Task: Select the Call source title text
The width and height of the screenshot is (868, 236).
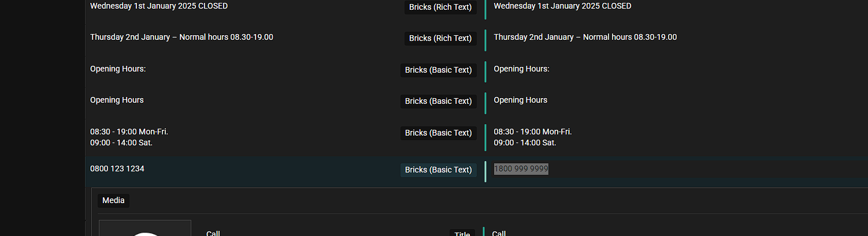Action: [213, 233]
